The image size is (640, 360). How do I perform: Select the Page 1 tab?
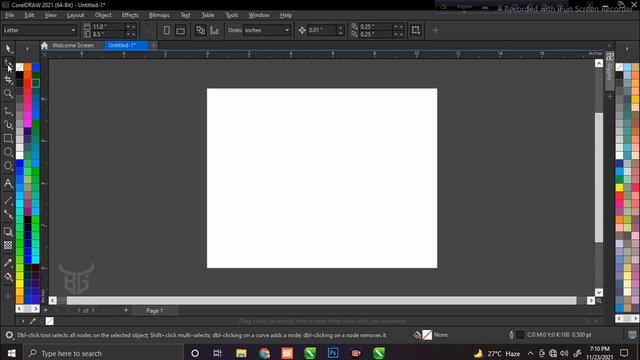tap(155, 311)
